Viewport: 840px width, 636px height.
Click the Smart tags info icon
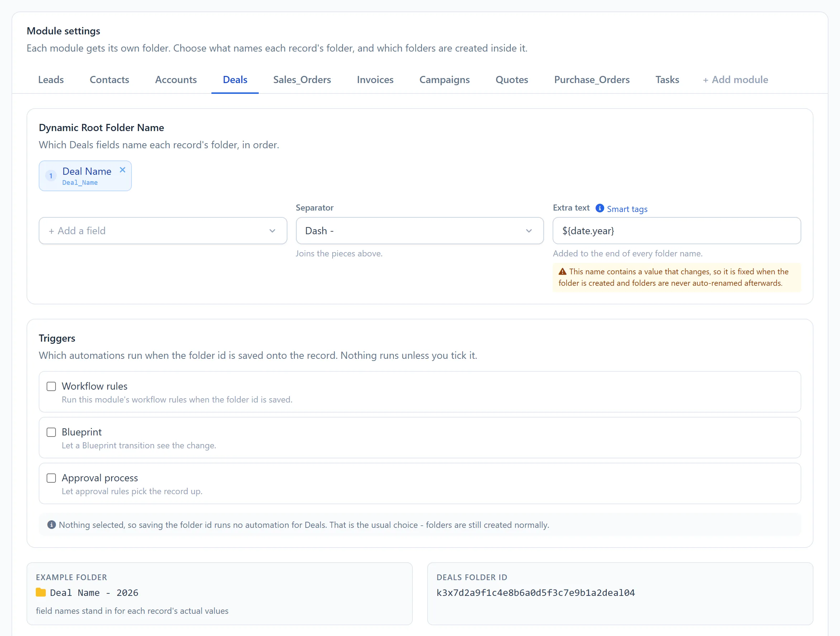(600, 208)
